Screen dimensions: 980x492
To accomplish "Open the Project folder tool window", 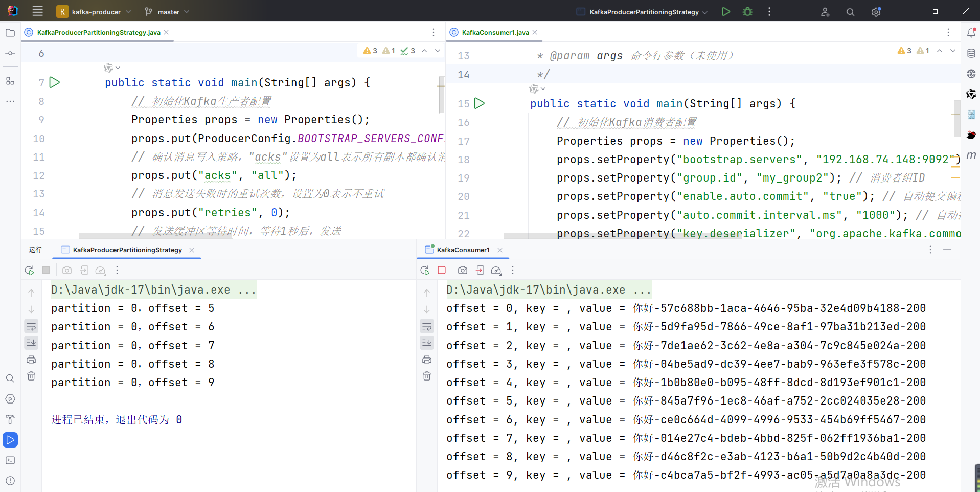I will coord(10,33).
